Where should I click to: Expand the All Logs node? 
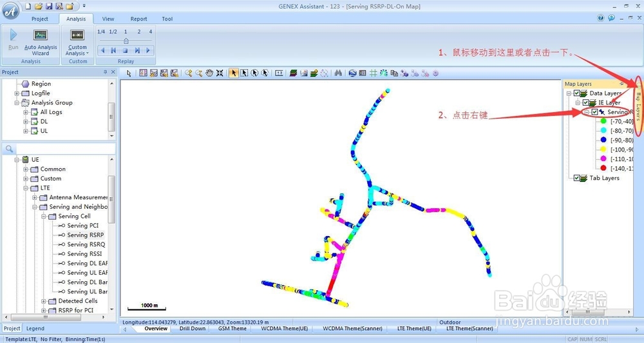(x=26, y=112)
